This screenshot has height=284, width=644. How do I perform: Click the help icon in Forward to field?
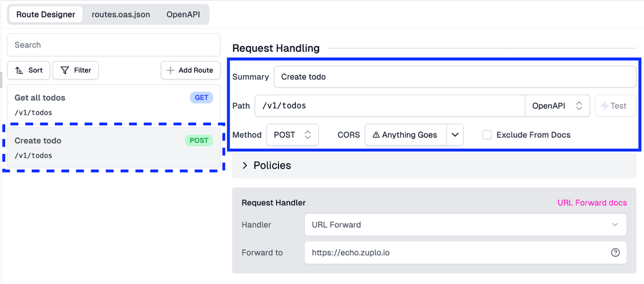coord(616,253)
